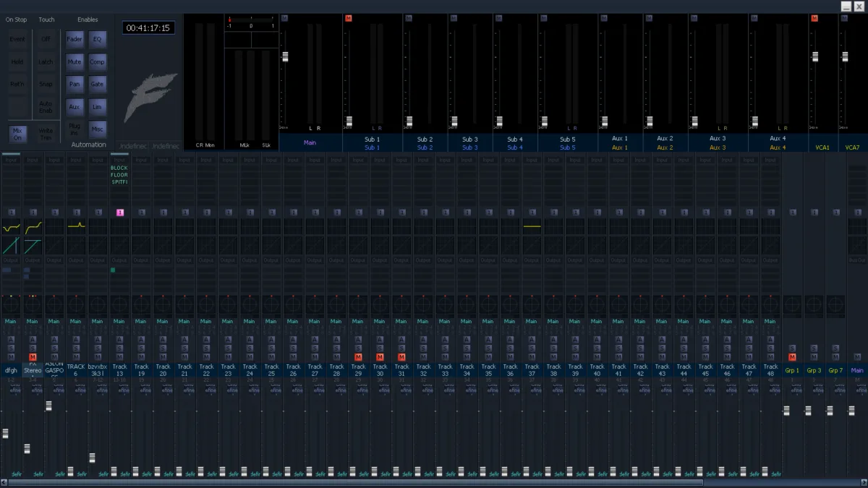
Task: Click the pink 1 button on Track 13
Action: 119,213
